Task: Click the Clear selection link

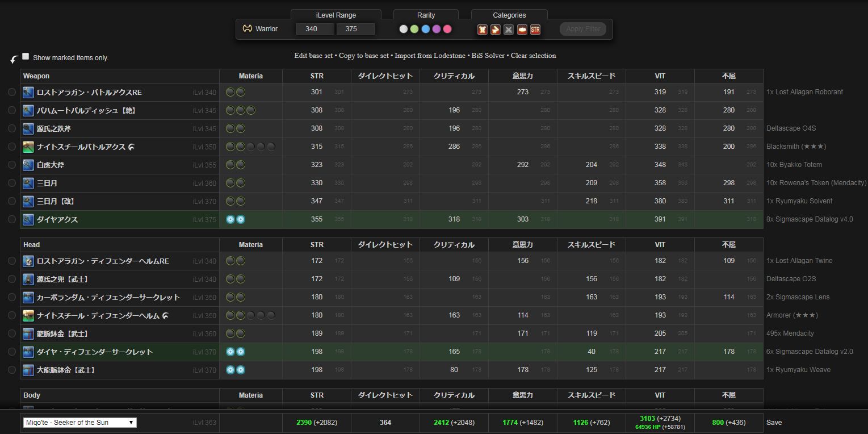Action: click(534, 56)
